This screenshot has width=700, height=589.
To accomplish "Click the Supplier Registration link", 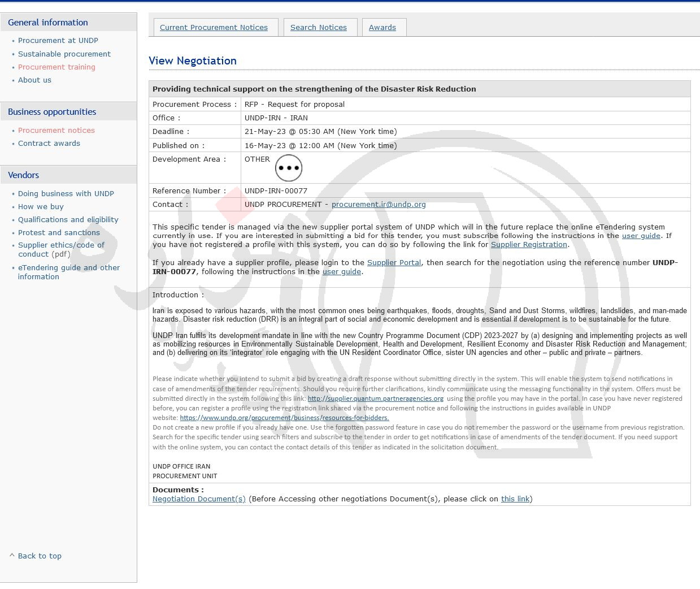I will coord(528,245).
